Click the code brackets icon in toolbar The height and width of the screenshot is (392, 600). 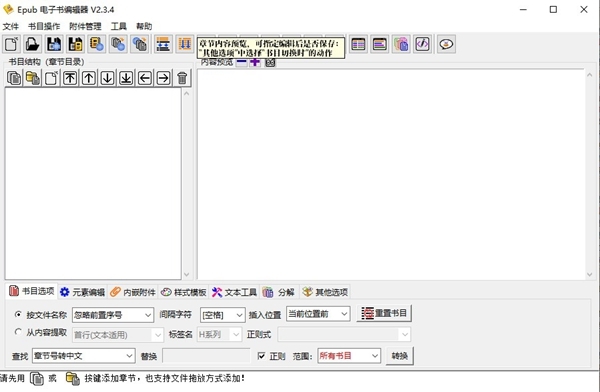[422, 44]
